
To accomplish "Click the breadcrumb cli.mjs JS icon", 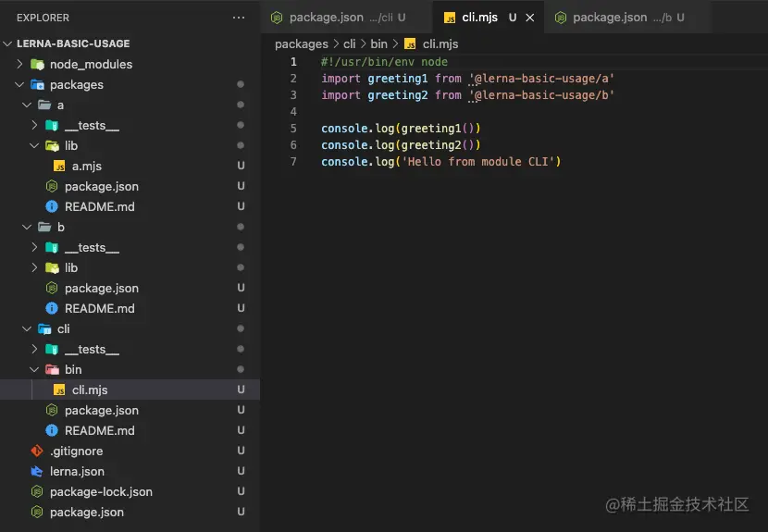I will pyautogui.click(x=410, y=44).
